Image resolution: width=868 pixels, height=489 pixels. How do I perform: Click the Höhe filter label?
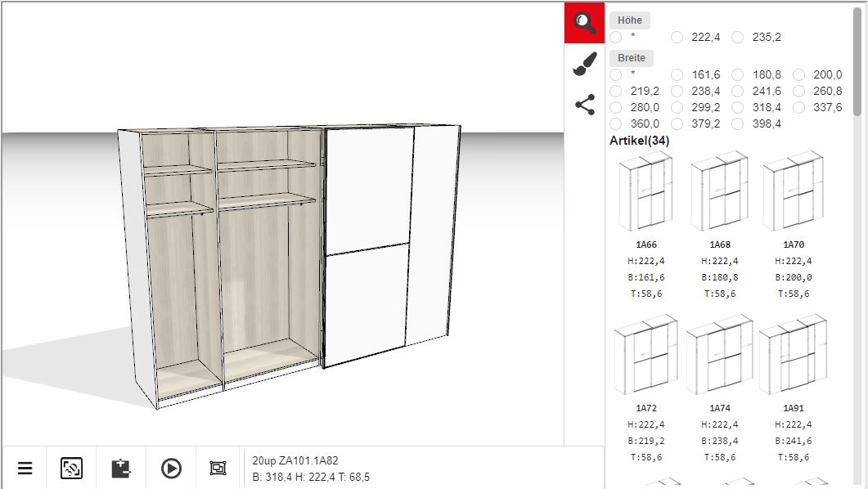point(630,20)
